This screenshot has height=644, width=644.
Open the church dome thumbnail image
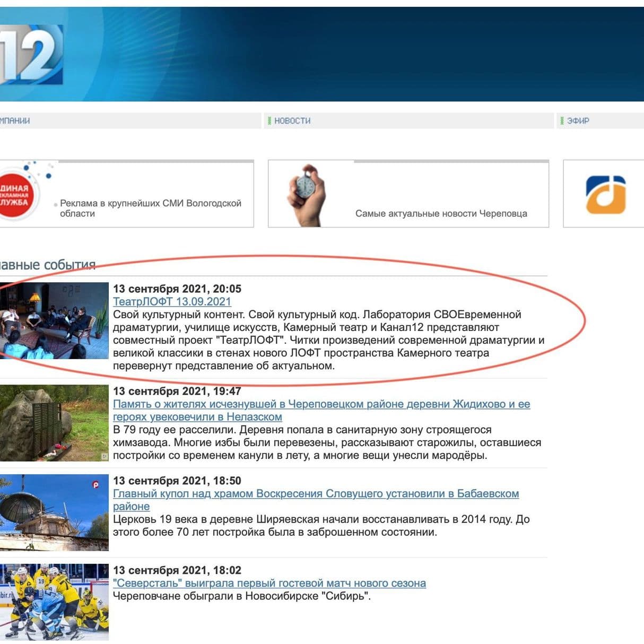54,512
